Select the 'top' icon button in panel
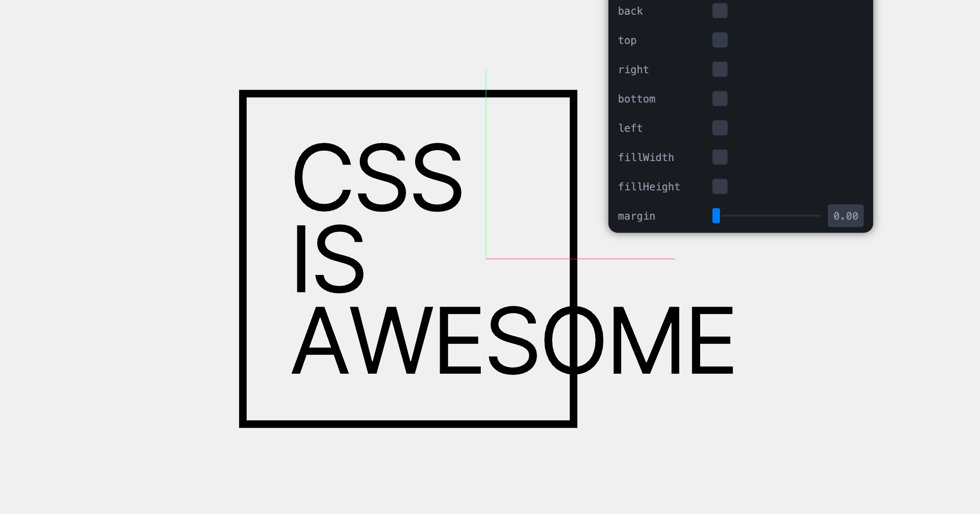 click(x=720, y=40)
